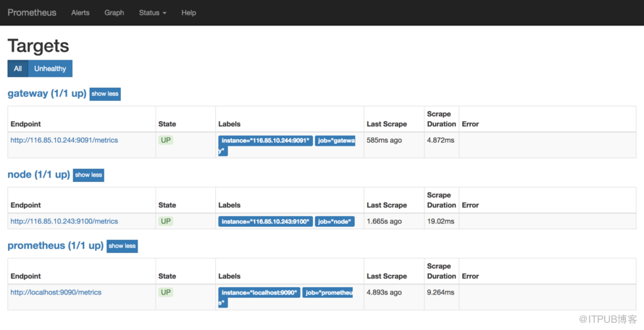Click the 585ms ago last scrape value
This screenshot has width=644, height=330.
[384, 140]
